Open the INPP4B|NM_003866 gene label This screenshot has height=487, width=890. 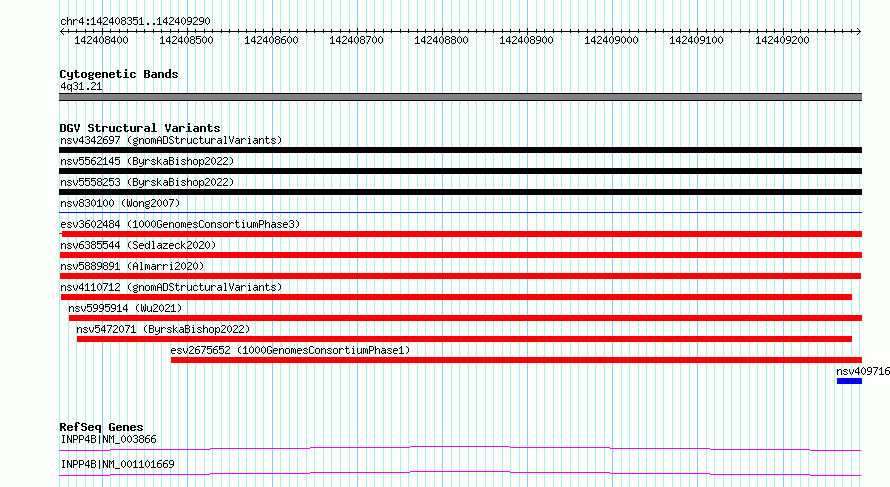(x=108, y=439)
